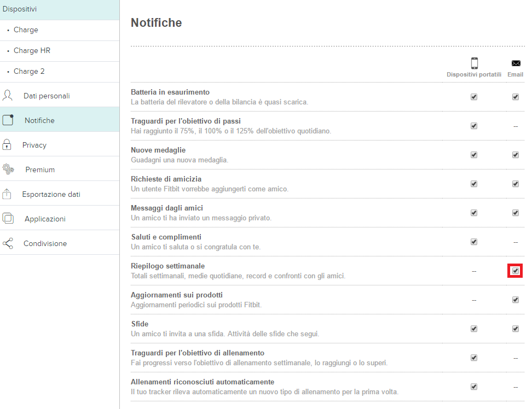Viewport: 532px width, 409px height.
Task: Click the Dati personali person icon
Action: point(8,96)
